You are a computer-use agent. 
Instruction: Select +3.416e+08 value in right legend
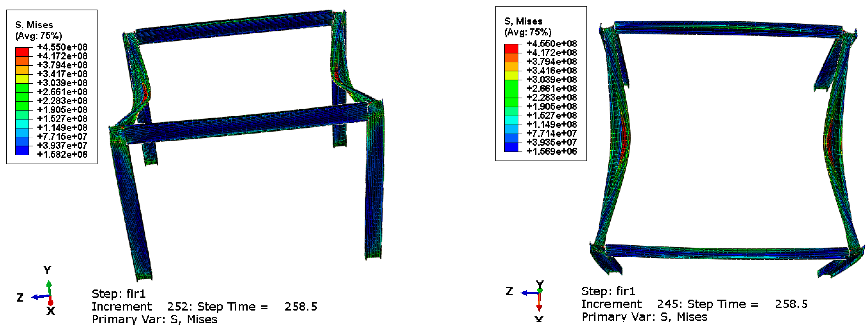pyautogui.click(x=552, y=70)
